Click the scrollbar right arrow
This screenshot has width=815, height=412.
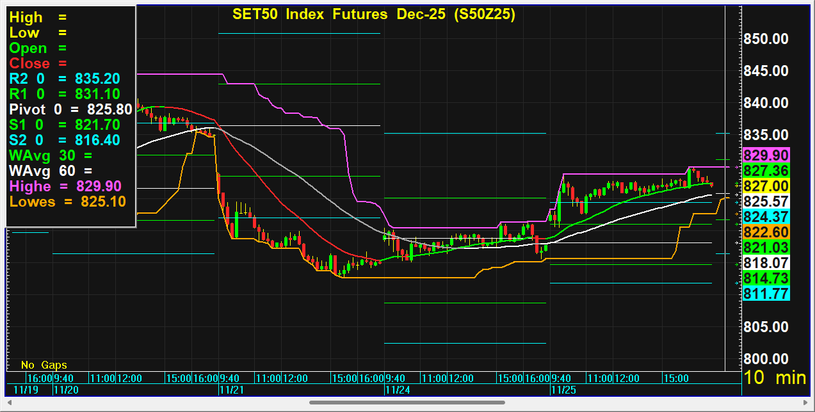[807, 403]
